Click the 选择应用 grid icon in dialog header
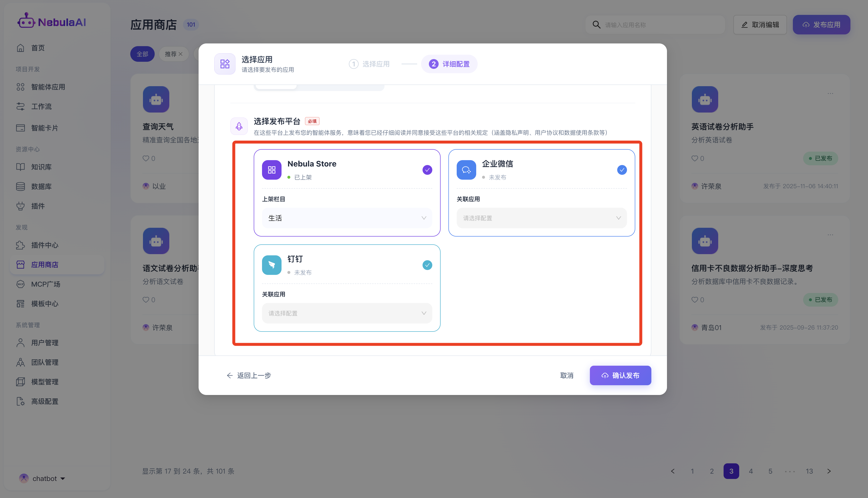The width and height of the screenshot is (868, 498). pos(224,64)
